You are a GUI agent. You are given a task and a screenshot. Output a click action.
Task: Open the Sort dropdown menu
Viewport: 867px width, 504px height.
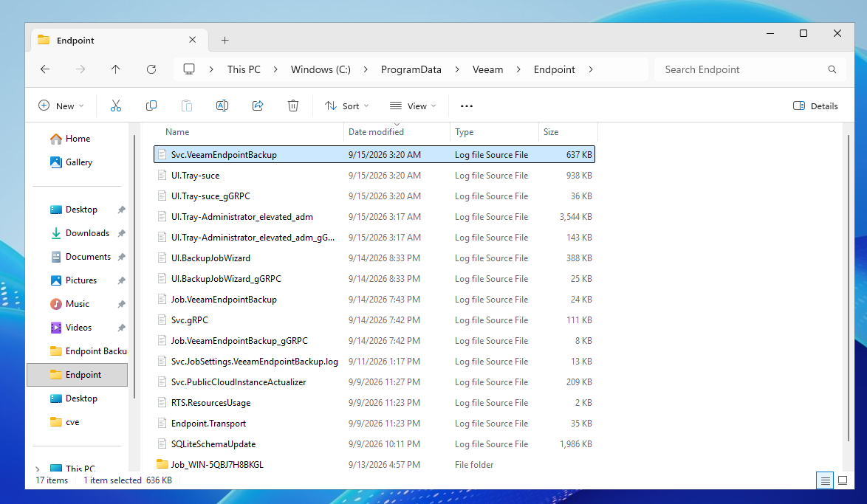[347, 106]
